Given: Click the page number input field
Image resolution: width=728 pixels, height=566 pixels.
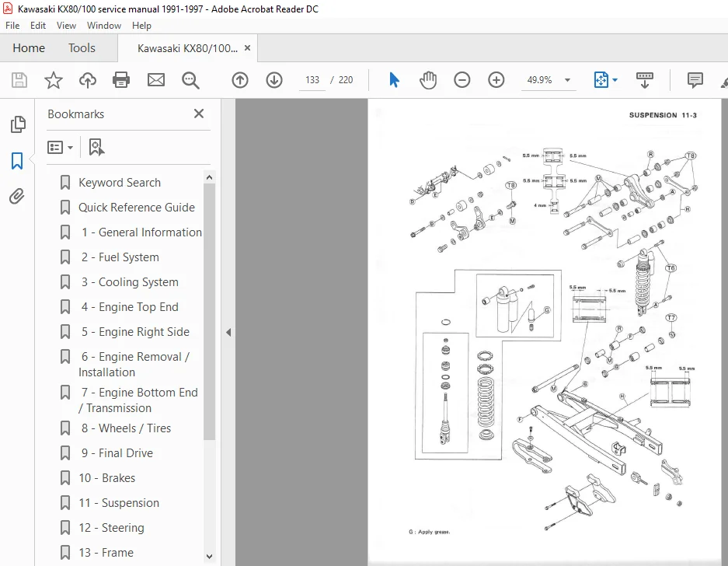Looking at the screenshot, I should [x=312, y=80].
